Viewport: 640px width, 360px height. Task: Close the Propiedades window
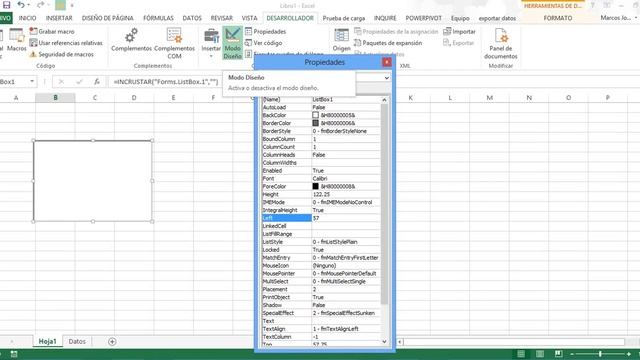[387, 62]
